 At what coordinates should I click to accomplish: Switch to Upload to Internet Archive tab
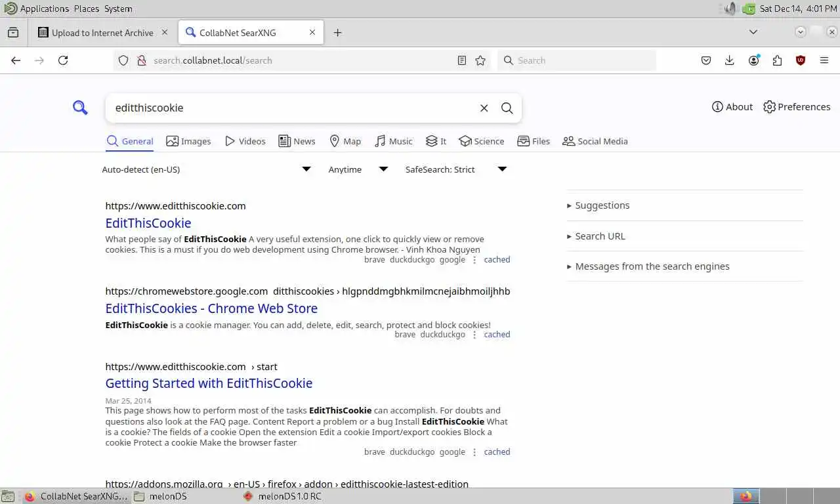tap(103, 33)
